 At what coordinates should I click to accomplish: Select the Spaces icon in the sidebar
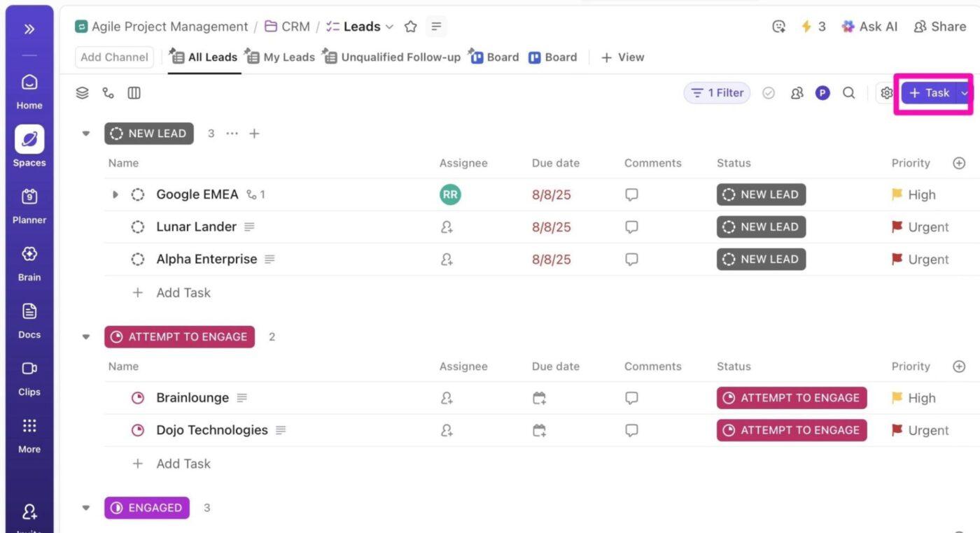29,139
